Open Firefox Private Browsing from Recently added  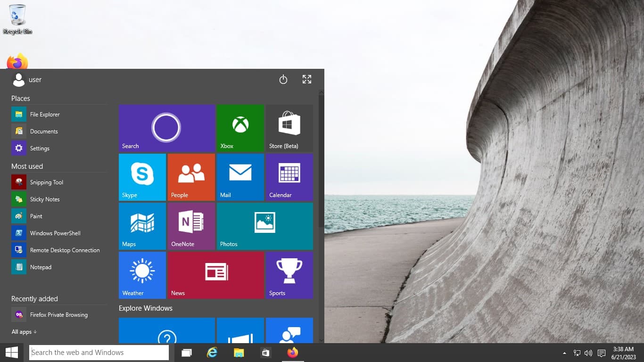pos(59,315)
